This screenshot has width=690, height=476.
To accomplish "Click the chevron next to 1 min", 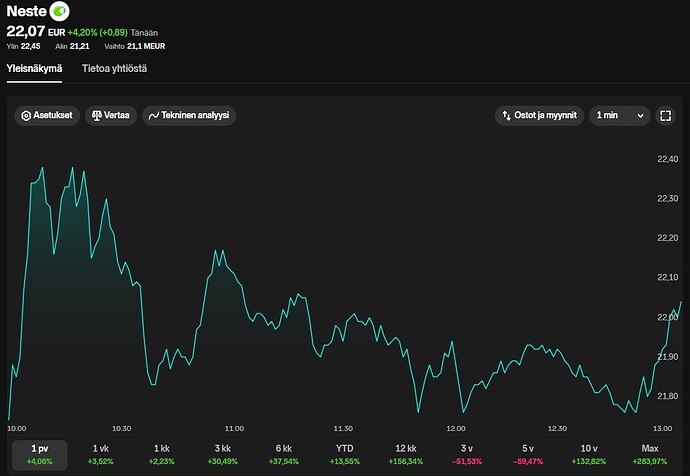I will [640, 116].
